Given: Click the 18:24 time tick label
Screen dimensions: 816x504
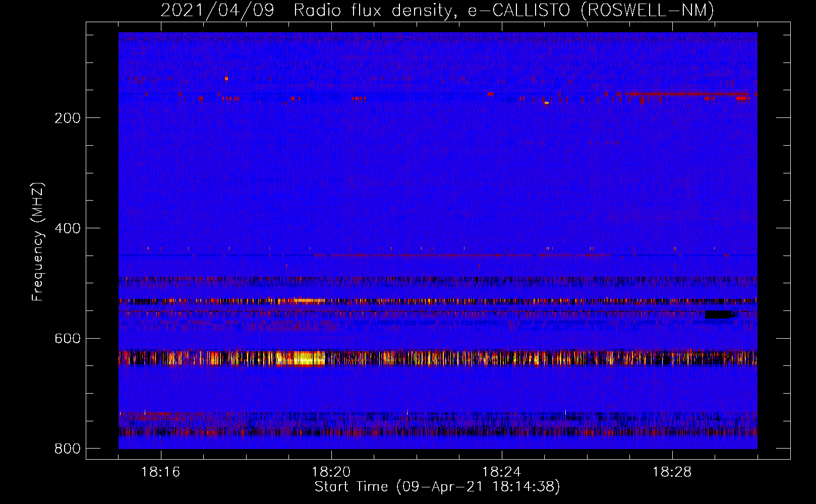Looking at the screenshot, I should pos(502,472).
